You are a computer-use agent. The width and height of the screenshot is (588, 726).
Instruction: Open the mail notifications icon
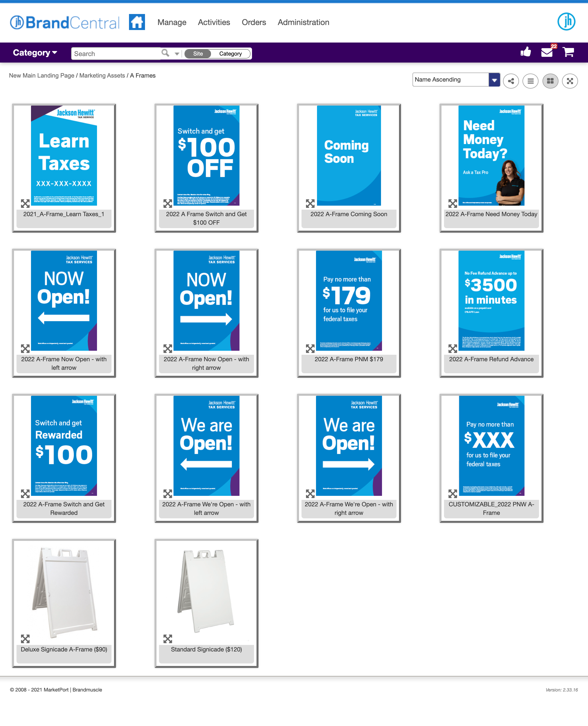(547, 52)
